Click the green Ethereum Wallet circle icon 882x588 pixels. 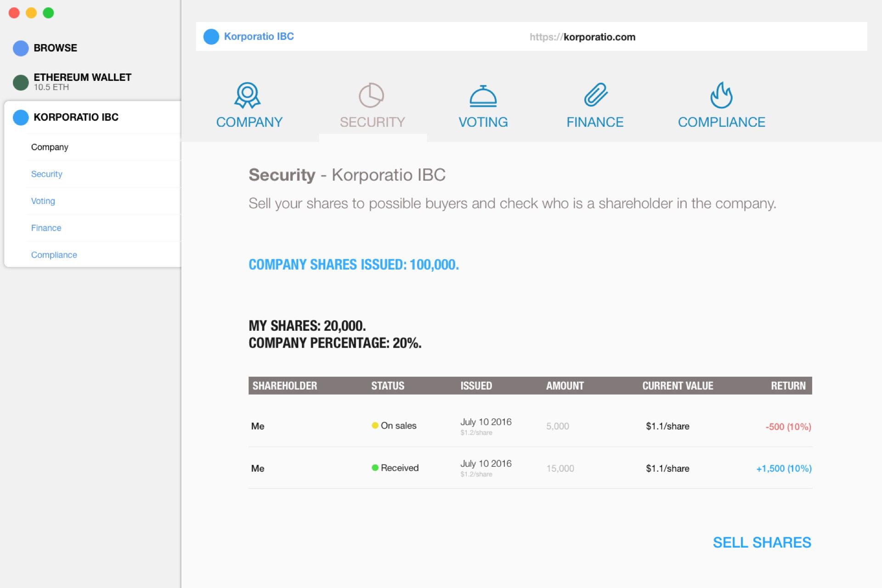point(21,82)
